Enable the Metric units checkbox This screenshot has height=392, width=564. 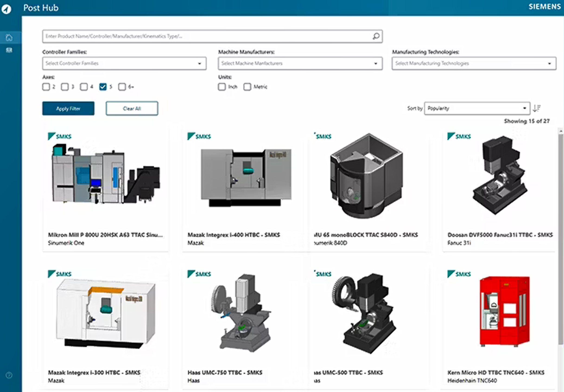click(247, 87)
